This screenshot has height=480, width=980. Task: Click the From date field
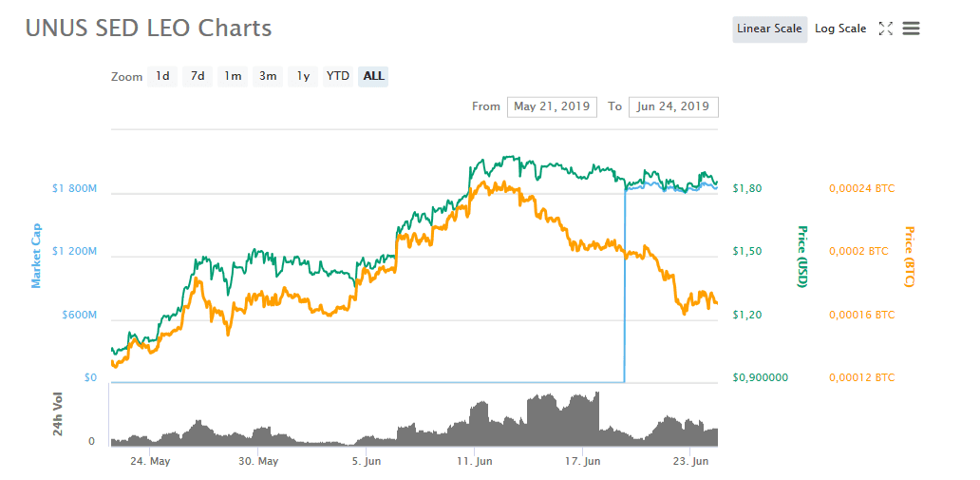552,106
